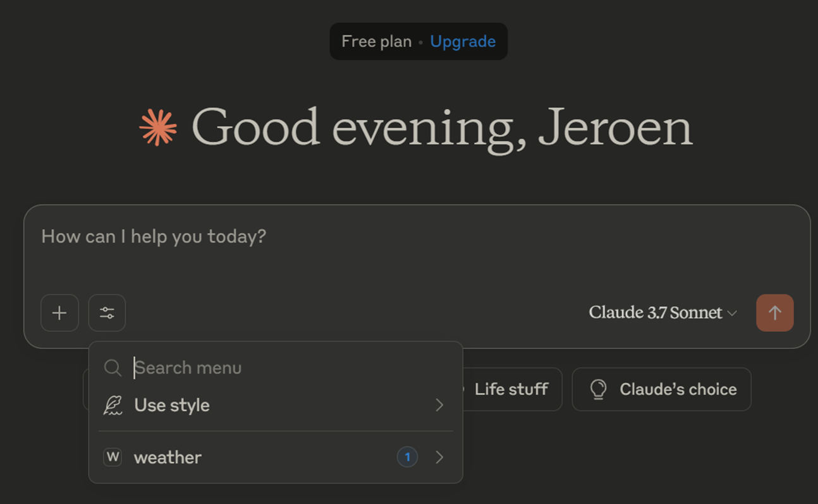Toggle the sliders tools menu button
This screenshot has width=818, height=504.
107,313
